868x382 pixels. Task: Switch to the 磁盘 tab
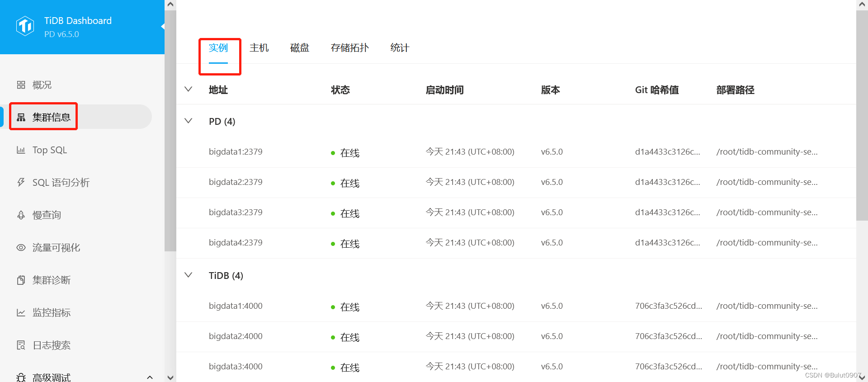tap(300, 48)
